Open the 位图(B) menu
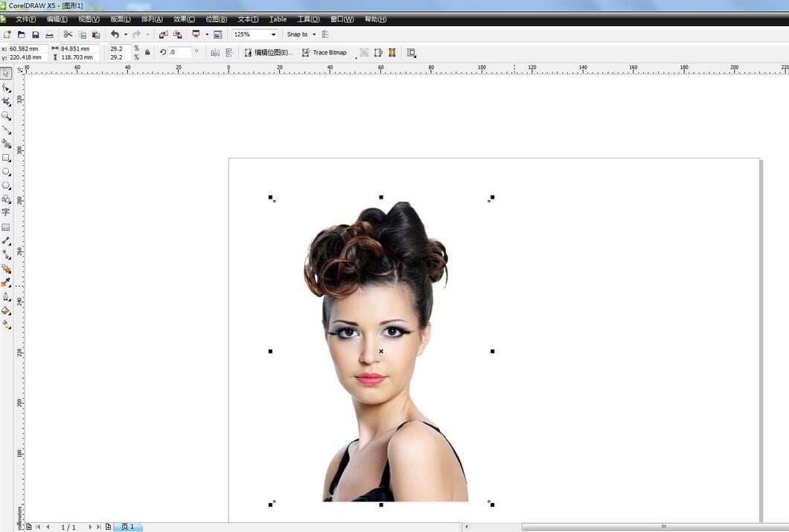The width and height of the screenshot is (789, 532). tap(216, 19)
